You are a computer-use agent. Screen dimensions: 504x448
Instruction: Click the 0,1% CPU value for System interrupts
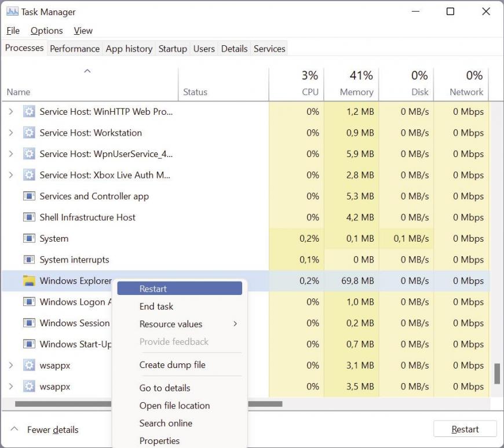coord(309,260)
